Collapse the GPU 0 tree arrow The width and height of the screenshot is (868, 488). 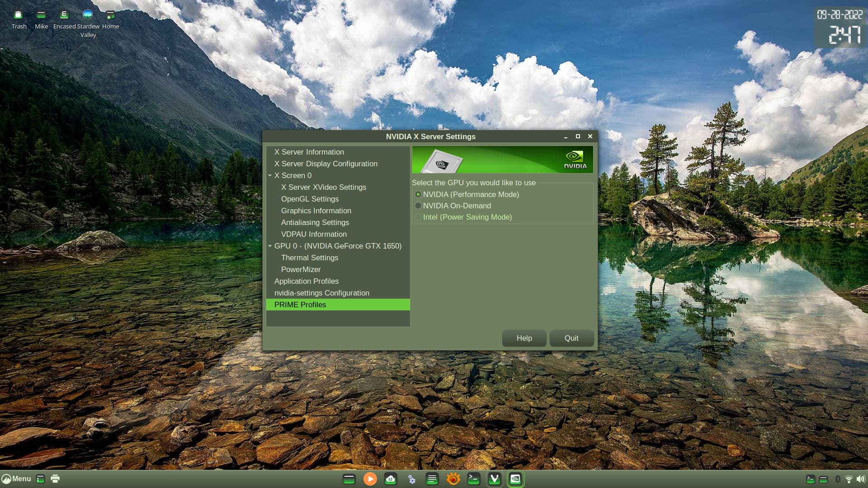(270, 246)
